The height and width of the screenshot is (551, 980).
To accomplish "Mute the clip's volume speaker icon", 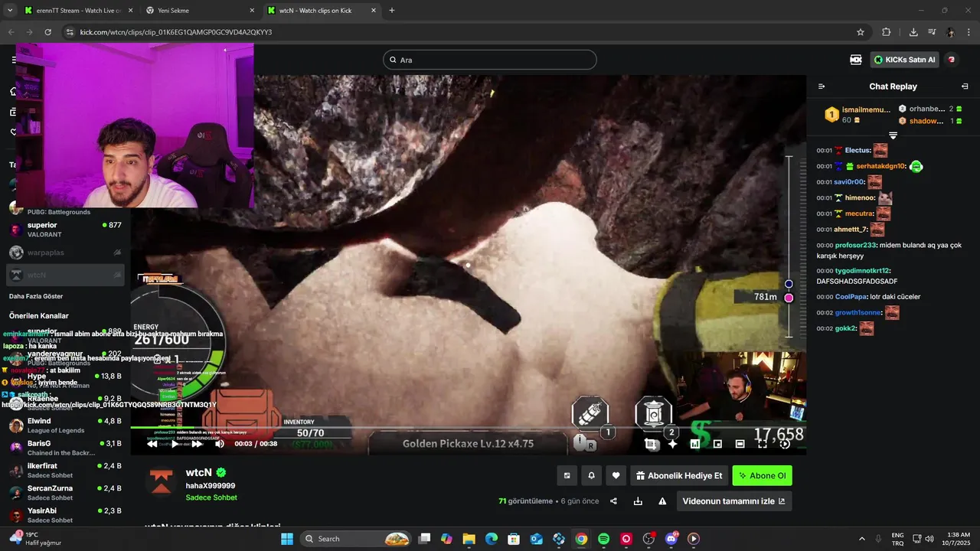I will pos(220,444).
